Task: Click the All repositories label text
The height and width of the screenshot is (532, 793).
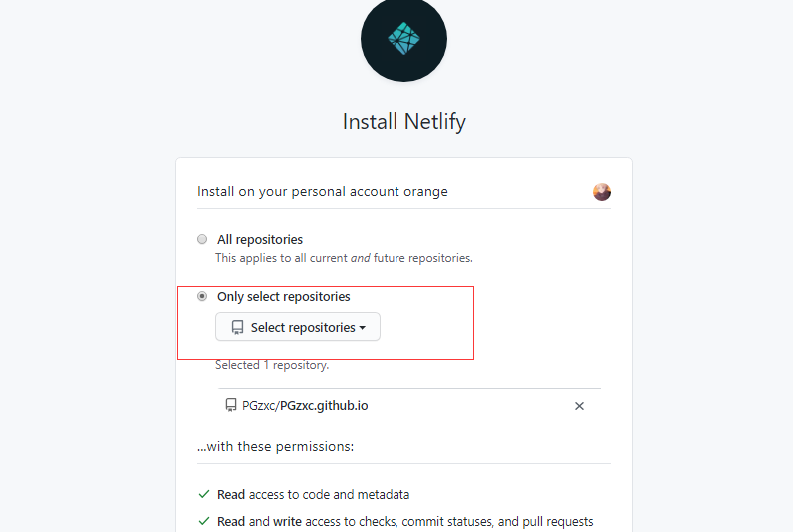Action: 260,239
